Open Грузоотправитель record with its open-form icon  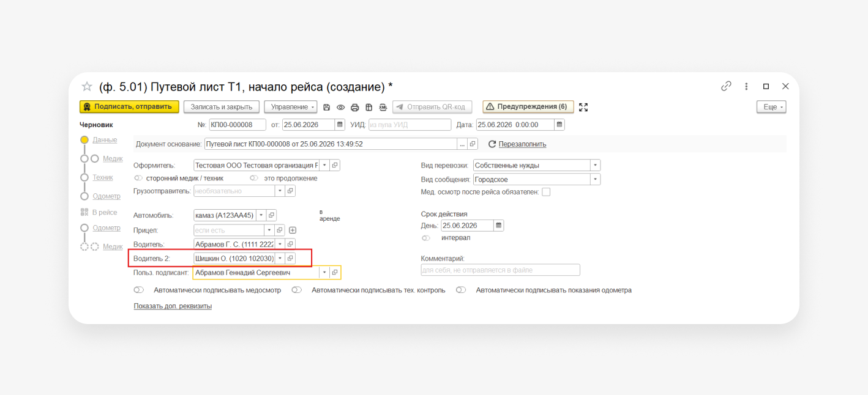tap(291, 191)
